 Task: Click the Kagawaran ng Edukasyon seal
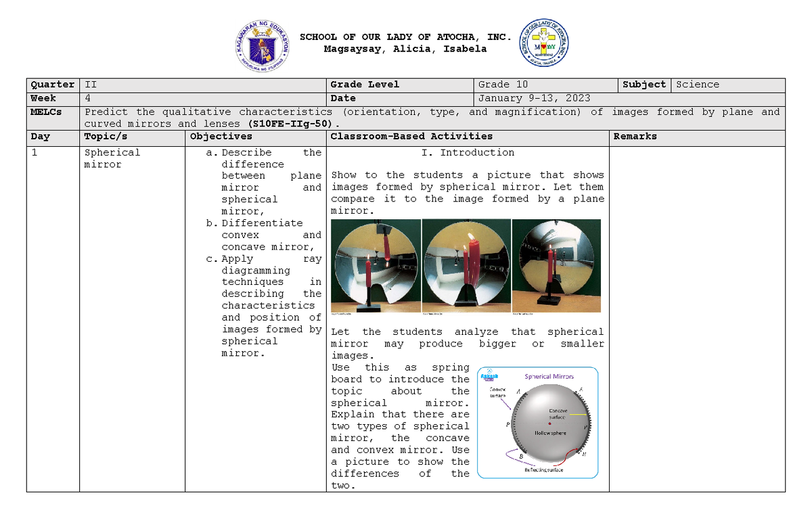[261, 42]
